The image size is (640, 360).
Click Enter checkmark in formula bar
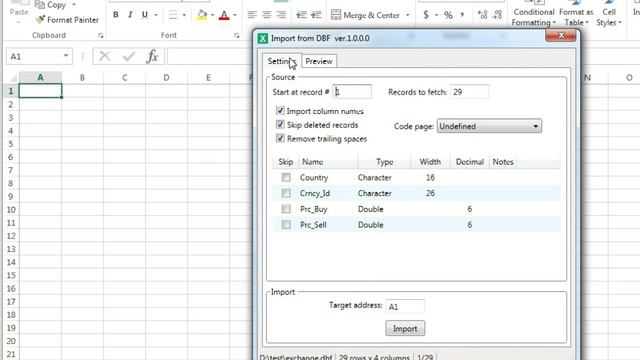click(x=129, y=56)
